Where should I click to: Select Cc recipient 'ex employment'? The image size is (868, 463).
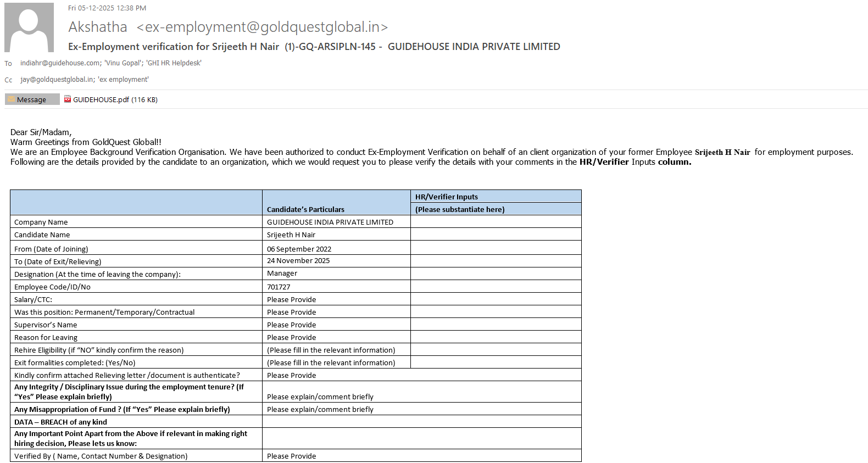123,80
